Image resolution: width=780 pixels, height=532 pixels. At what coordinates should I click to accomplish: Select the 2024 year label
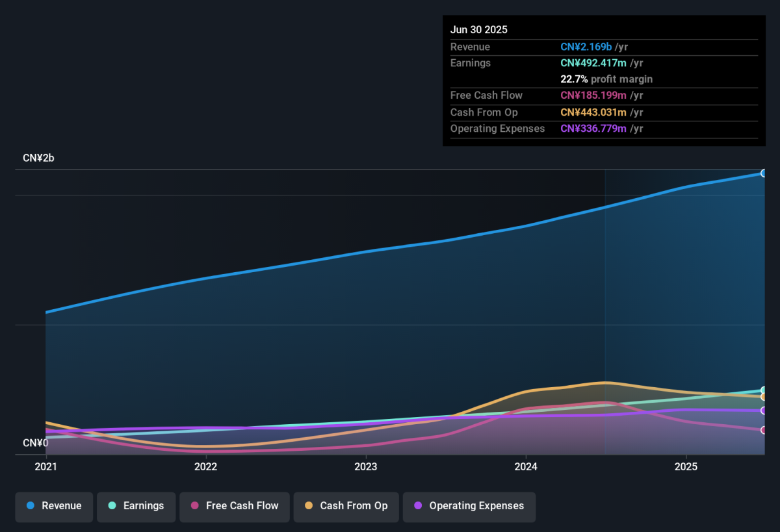526,466
